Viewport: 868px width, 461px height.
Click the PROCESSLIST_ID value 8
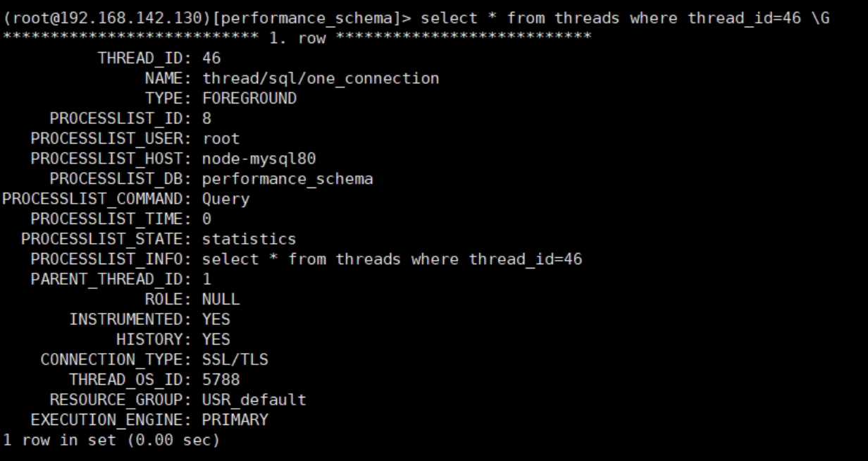206,118
